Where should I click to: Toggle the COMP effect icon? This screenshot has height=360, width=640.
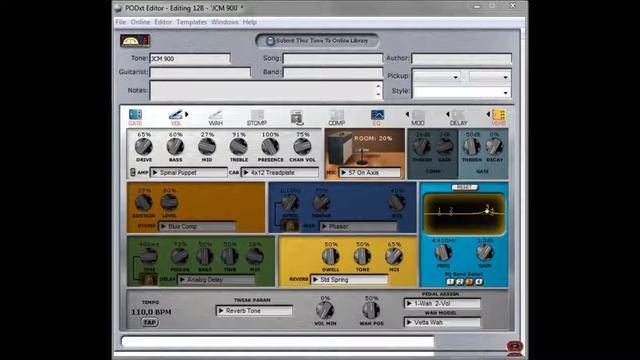tap(337, 115)
